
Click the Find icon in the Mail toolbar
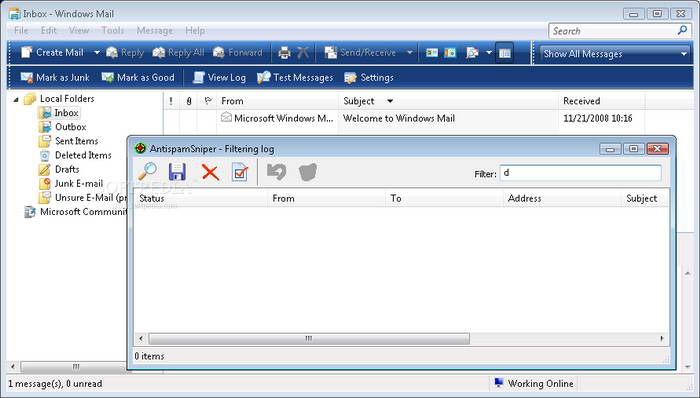(472, 53)
